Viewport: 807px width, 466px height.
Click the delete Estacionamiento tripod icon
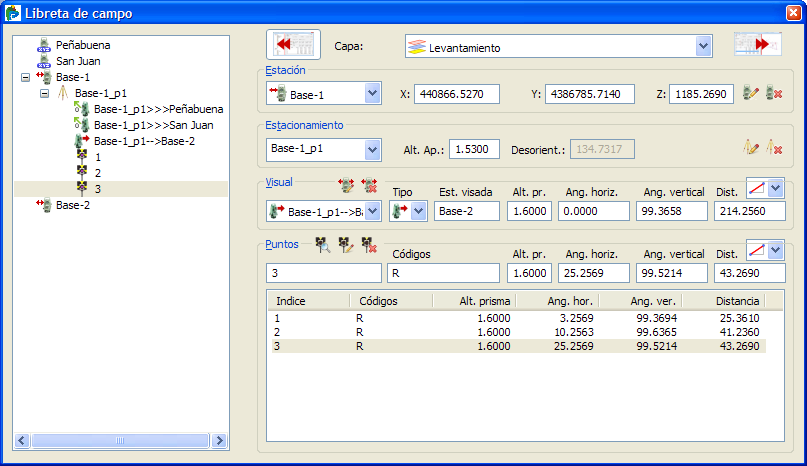(x=772, y=148)
